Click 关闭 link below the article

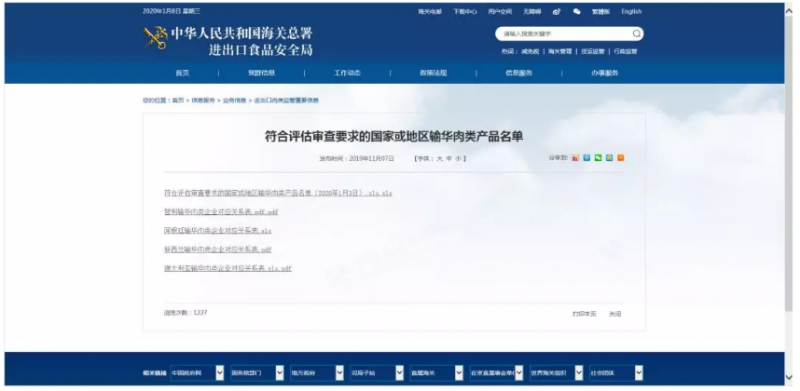point(615,314)
